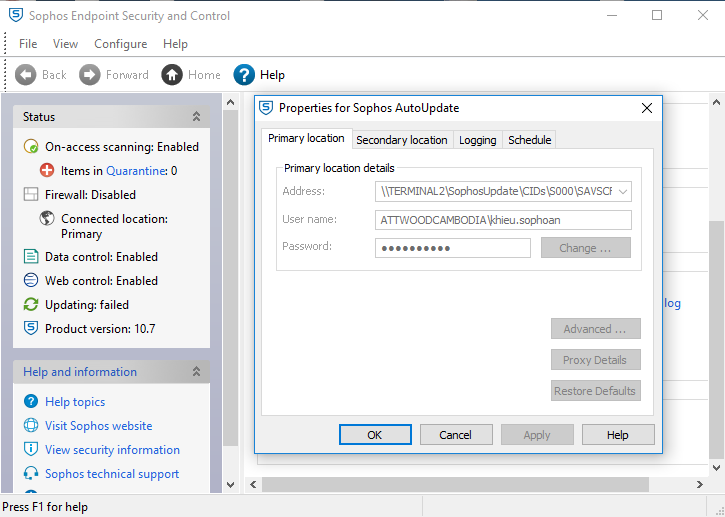This screenshot has height=517, width=725.
Task: Open the Address dropdown list
Action: [x=623, y=191]
